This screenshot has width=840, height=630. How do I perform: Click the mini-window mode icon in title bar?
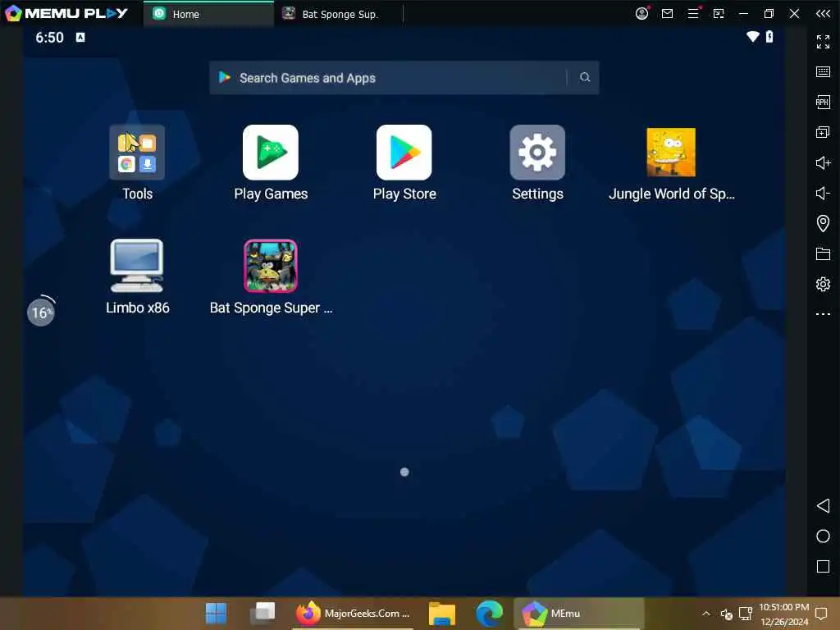tap(719, 13)
